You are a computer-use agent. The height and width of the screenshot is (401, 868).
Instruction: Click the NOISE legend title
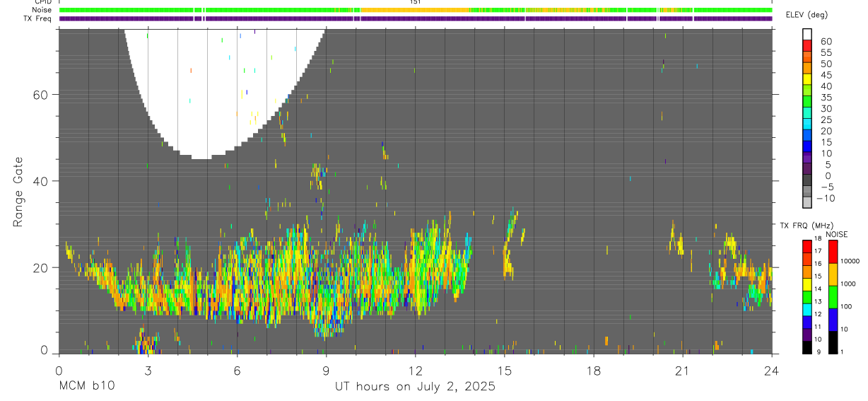coord(835,234)
